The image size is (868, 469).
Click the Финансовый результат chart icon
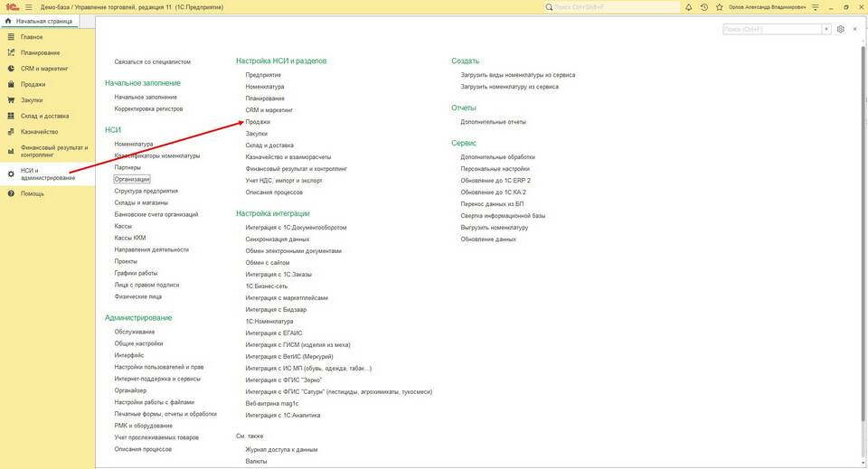11,152
